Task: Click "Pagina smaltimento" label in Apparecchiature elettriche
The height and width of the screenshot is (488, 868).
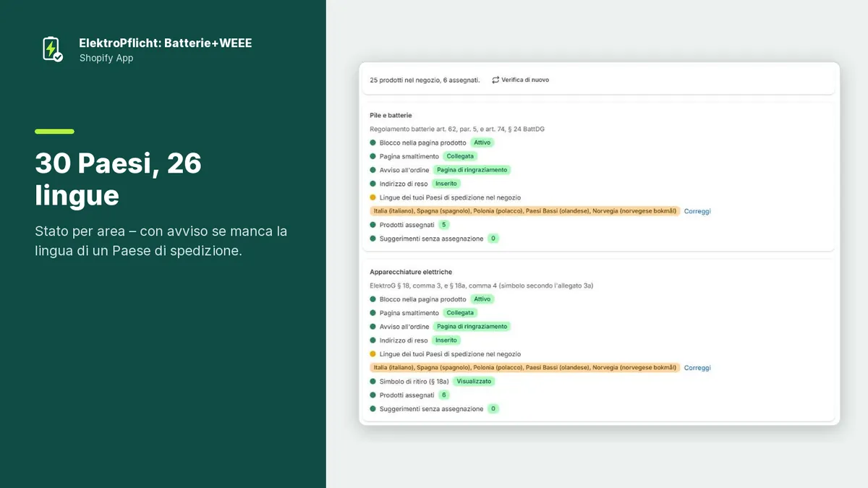Action: (x=409, y=313)
